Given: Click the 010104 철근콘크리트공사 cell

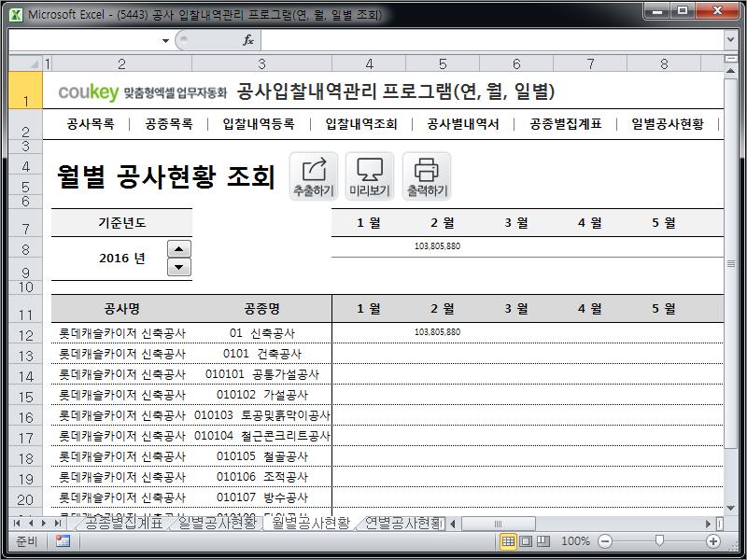Looking at the screenshot, I should pyautogui.click(x=261, y=436).
